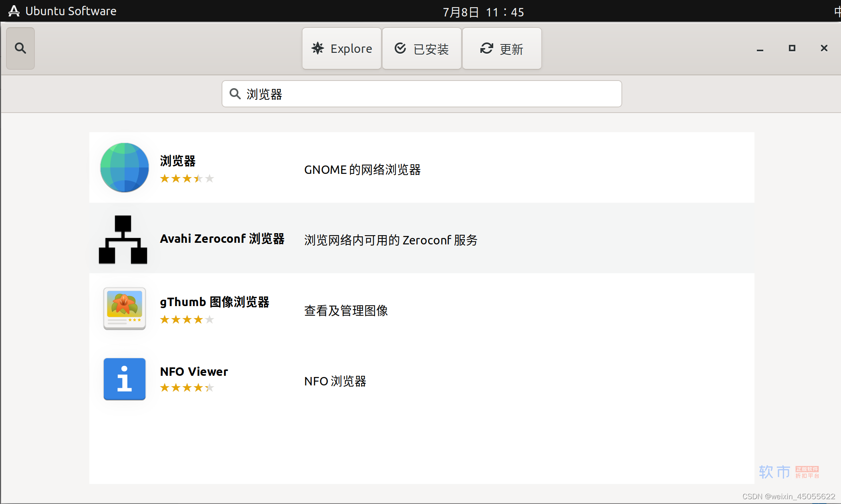
Task: Select gThumb 图像浏览器 title
Action: pos(214,302)
